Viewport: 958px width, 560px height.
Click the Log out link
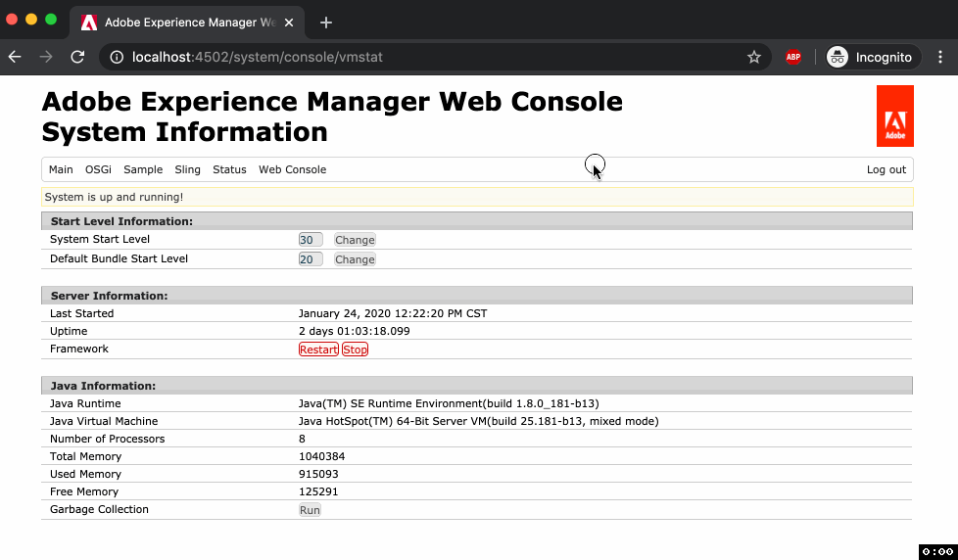click(x=886, y=169)
